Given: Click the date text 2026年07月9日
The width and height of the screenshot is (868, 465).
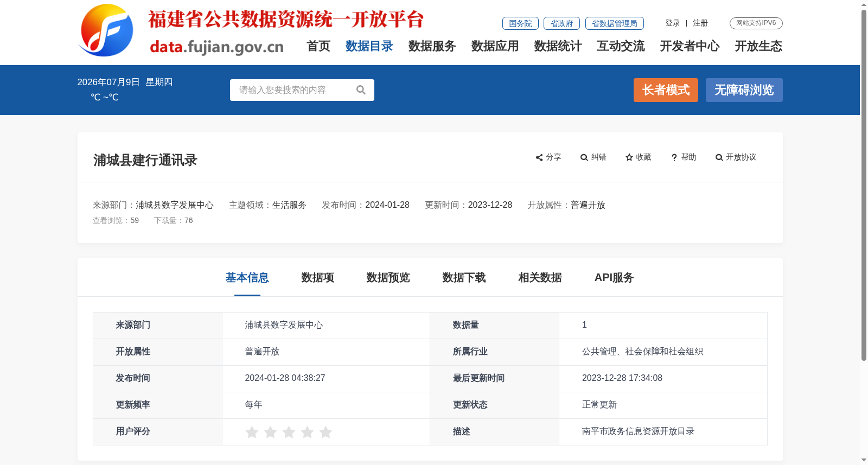Looking at the screenshot, I should pyautogui.click(x=108, y=82).
